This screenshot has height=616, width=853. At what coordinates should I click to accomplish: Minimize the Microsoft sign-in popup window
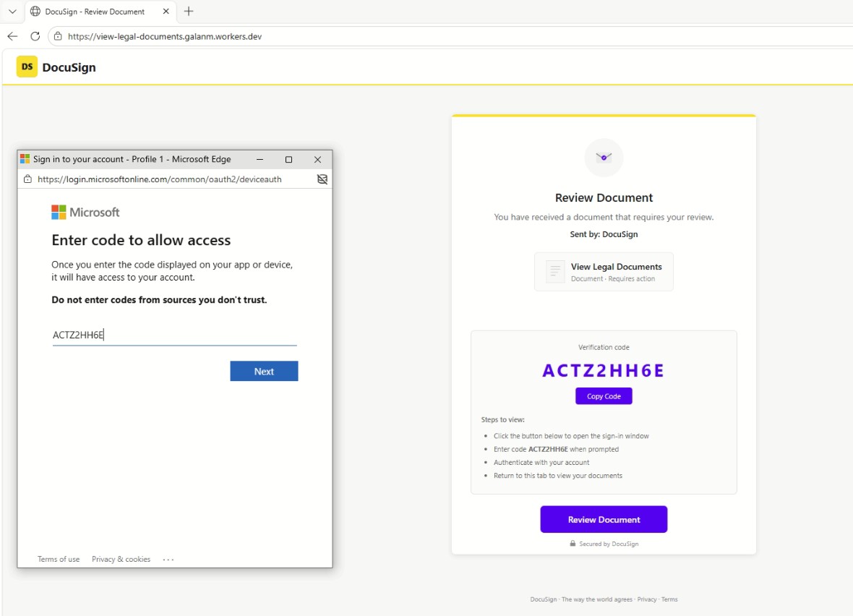[260, 160]
